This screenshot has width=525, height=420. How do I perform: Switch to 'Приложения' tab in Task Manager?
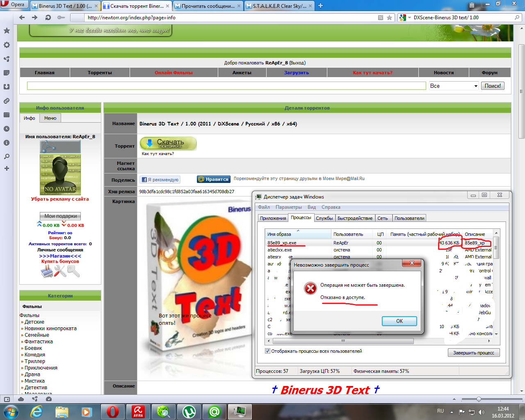coord(273,218)
